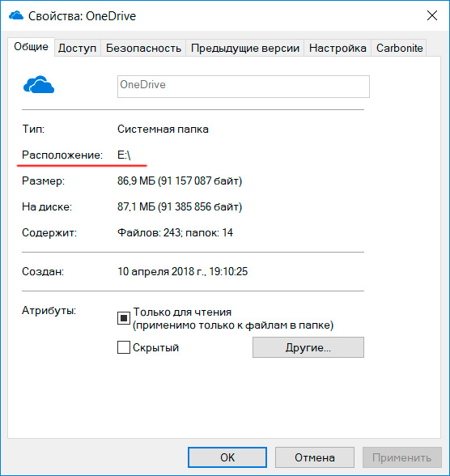Click the 'Другие...' attributes button
Screen dimensions: 450x476
[x=308, y=347]
